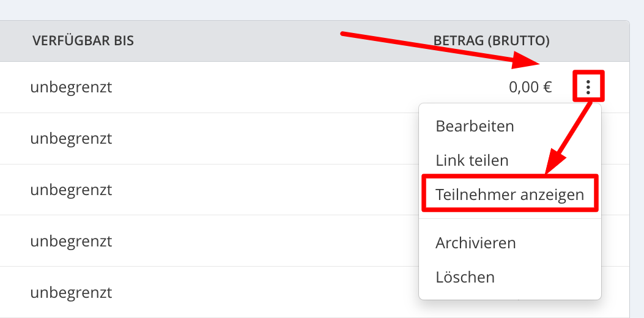Choose Löschen from the context menu
This screenshot has width=644, height=318.
pyautogui.click(x=465, y=277)
